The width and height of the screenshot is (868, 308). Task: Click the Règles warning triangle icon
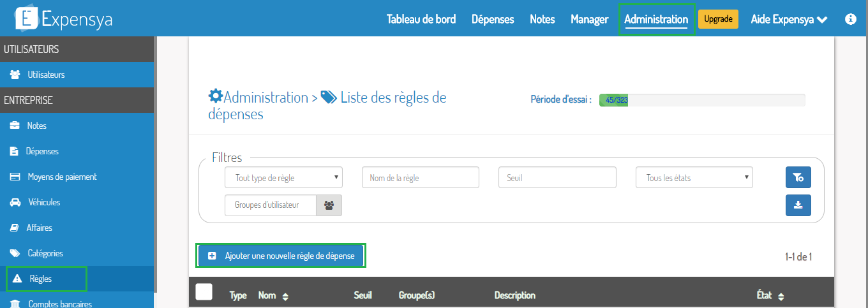click(17, 279)
